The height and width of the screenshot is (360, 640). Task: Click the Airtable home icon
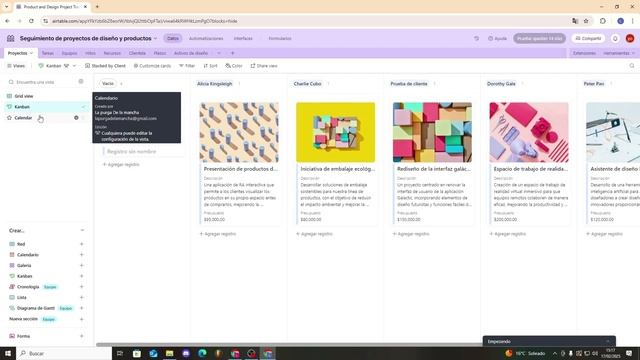tap(11, 38)
